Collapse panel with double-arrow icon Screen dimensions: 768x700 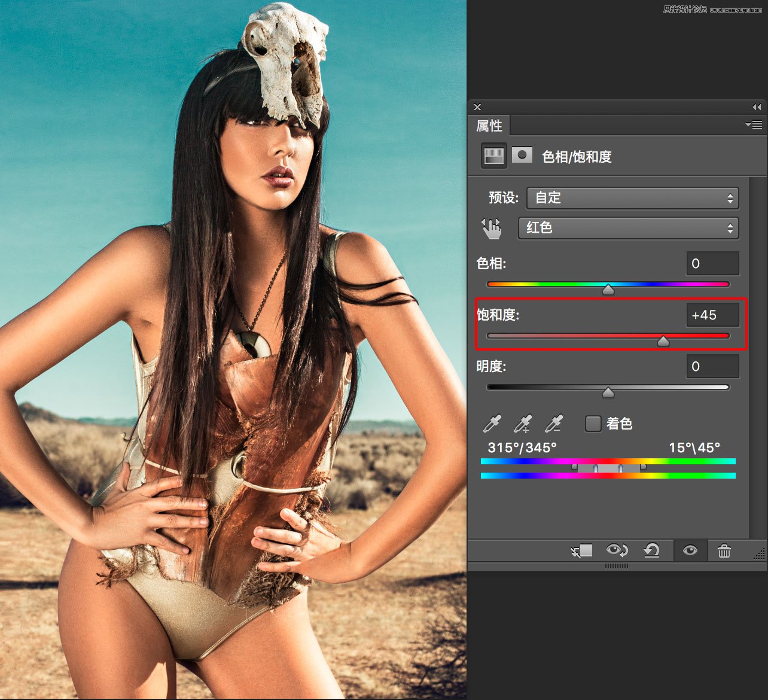point(757,107)
